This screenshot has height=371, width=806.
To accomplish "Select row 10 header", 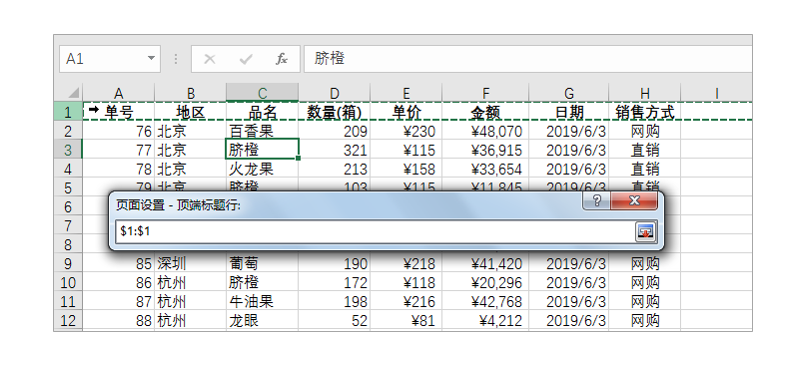I will [68, 283].
